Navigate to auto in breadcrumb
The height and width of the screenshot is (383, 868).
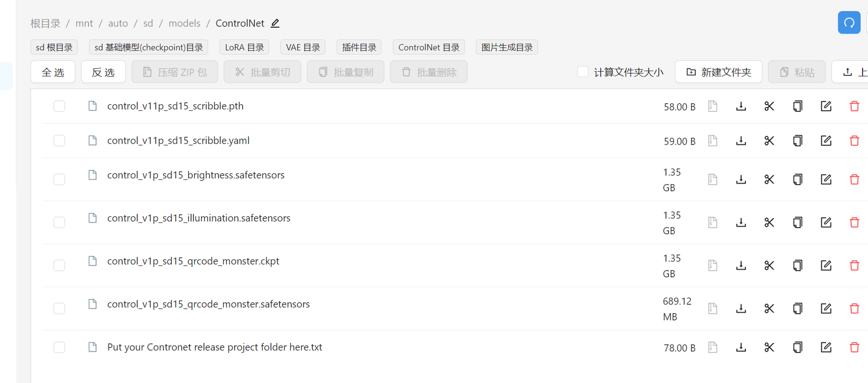(x=118, y=23)
